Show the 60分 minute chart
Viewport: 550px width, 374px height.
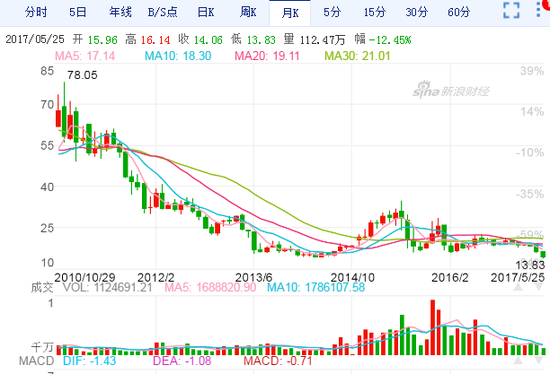coord(458,12)
